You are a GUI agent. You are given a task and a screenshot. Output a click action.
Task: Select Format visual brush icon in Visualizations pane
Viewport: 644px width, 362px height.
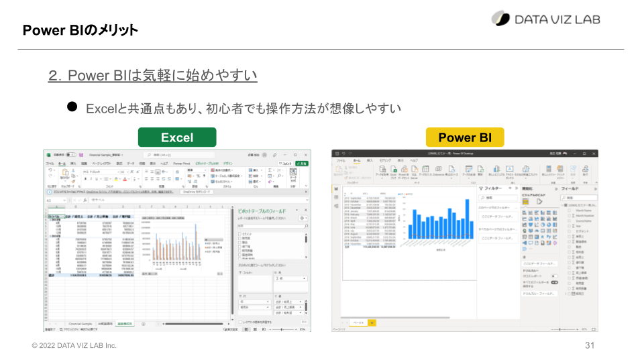click(539, 202)
